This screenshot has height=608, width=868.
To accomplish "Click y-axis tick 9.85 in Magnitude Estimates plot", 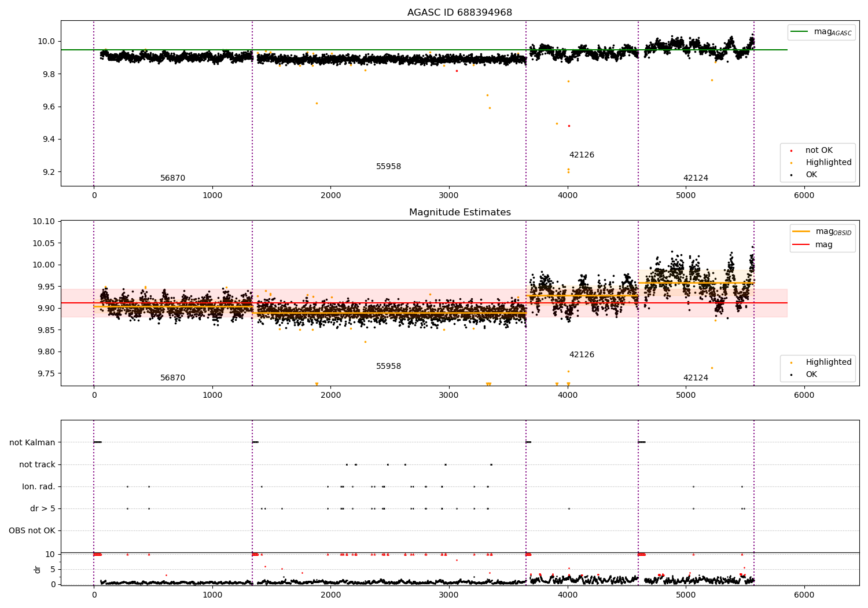I will (x=46, y=330).
